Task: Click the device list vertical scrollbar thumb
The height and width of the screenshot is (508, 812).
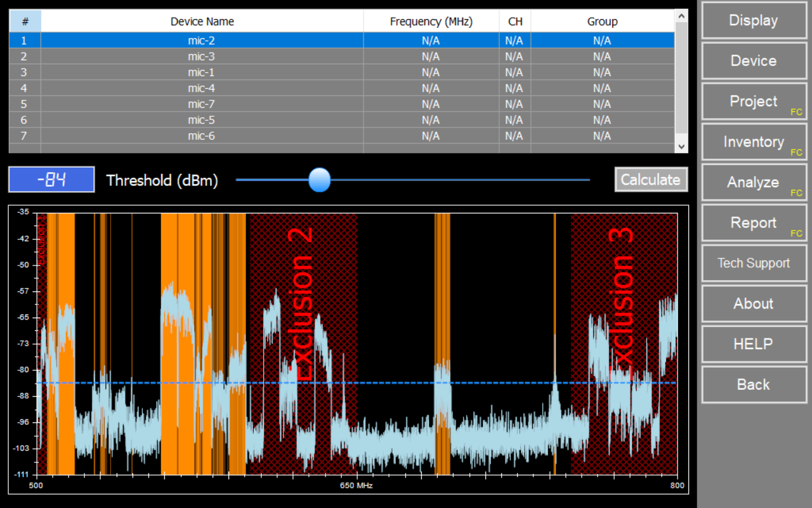Action: click(x=682, y=77)
